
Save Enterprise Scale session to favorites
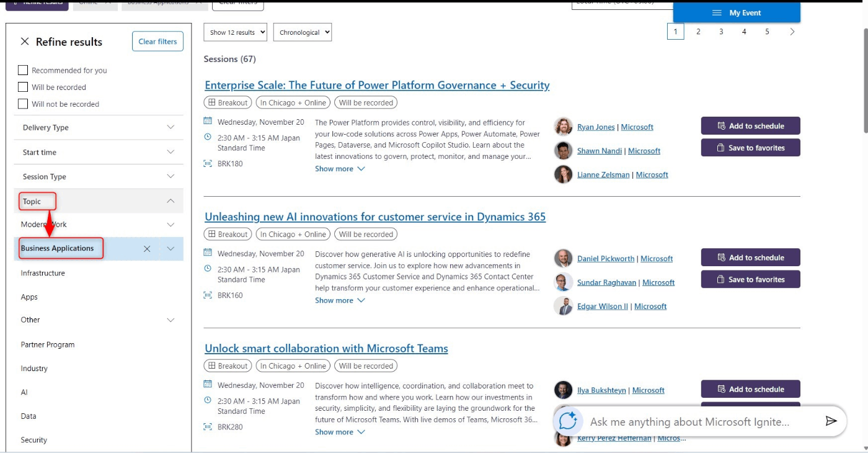click(750, 148)
